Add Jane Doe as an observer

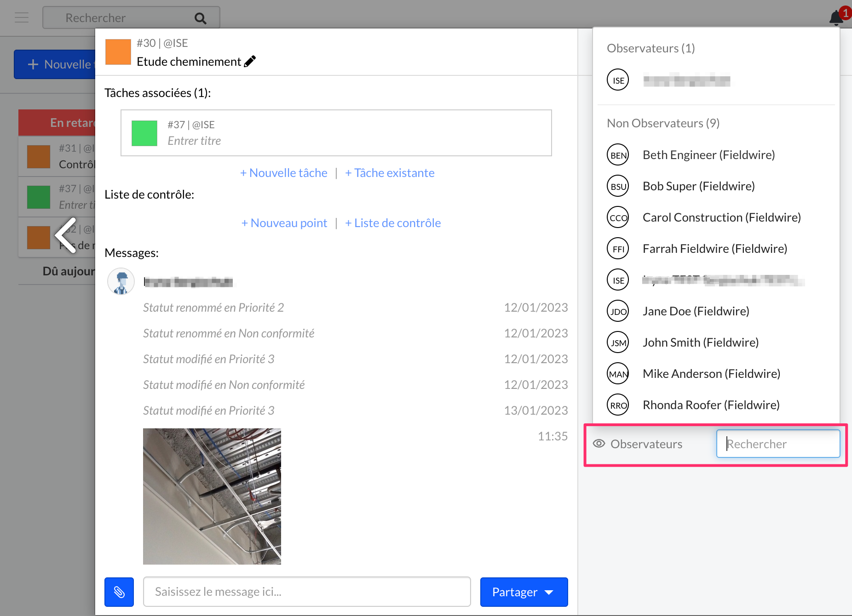(696, 311)
